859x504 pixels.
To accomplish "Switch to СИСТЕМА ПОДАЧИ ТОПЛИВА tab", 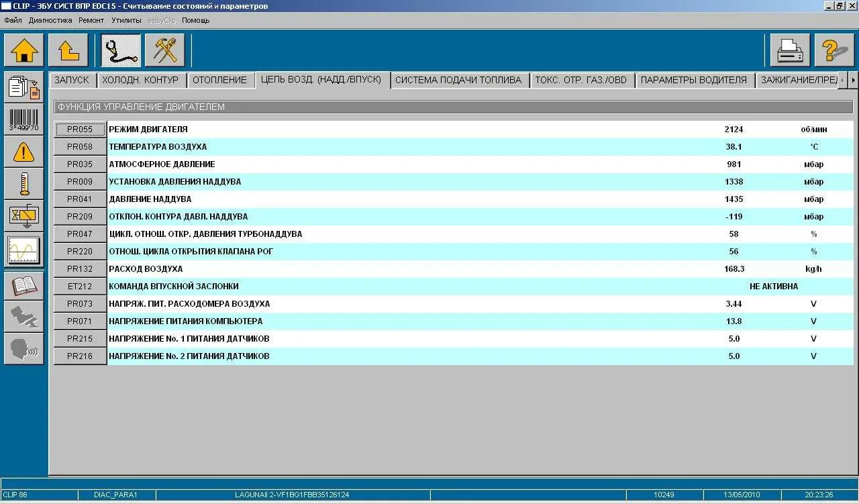I will (458, 80).
